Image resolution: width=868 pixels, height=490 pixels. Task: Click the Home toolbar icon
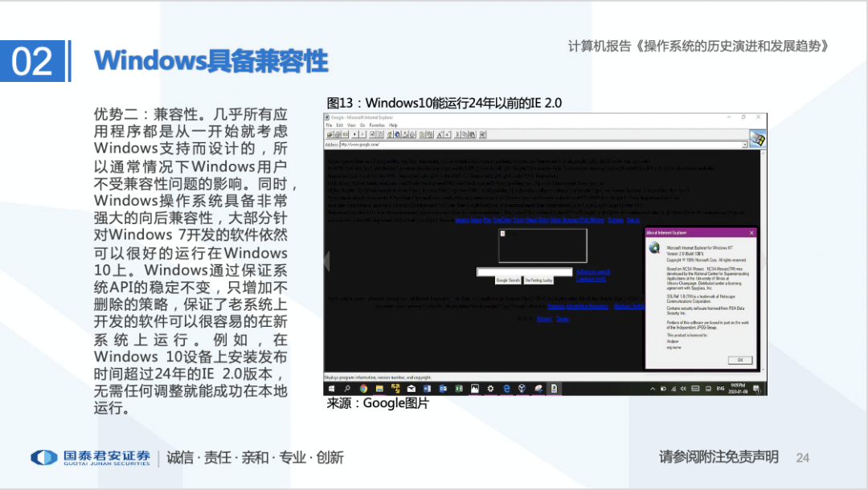389,134
